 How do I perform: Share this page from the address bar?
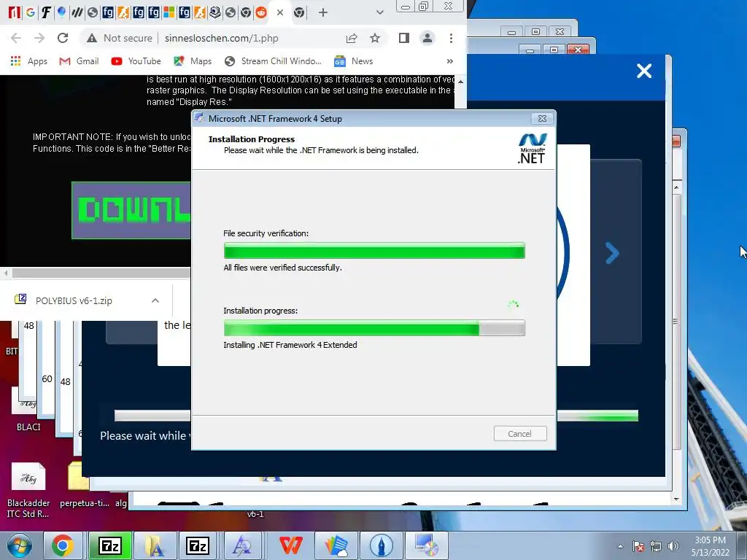[x=352, y=38]
